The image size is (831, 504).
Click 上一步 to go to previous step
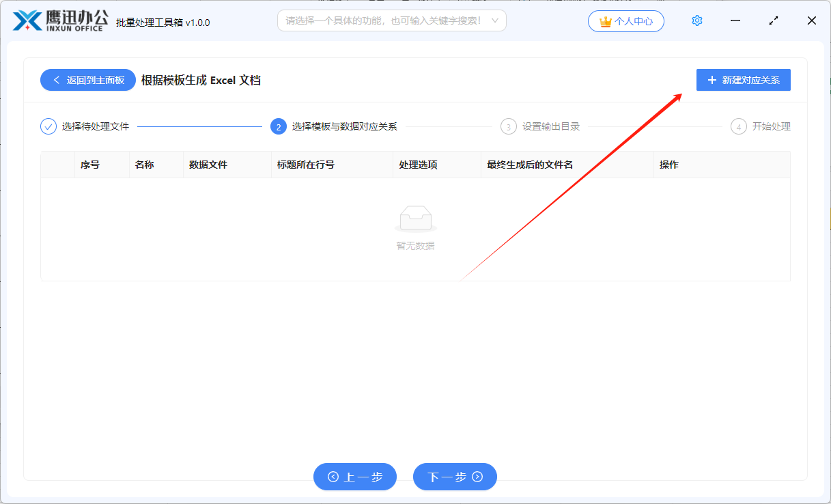pos(355,477)
